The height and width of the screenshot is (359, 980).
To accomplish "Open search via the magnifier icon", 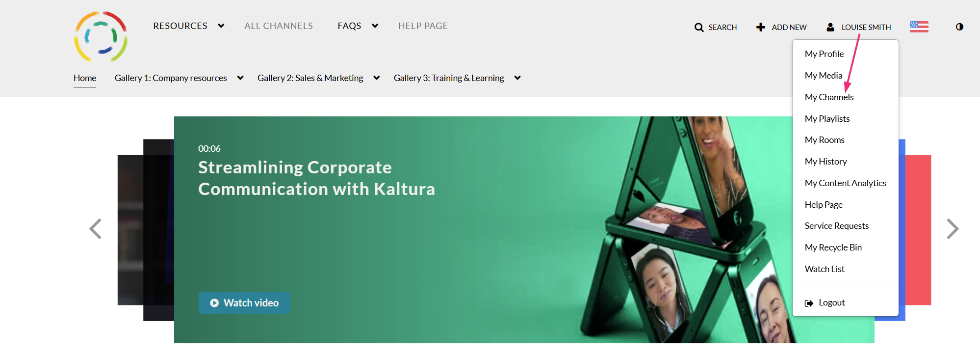I will tap(699, 28).
